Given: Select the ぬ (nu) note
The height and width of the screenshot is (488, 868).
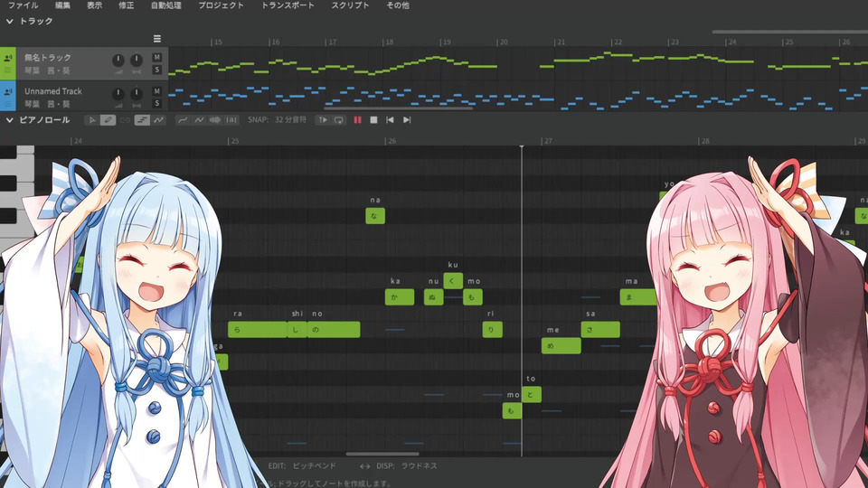Looking at the screenshot, I should click(433, 297).
